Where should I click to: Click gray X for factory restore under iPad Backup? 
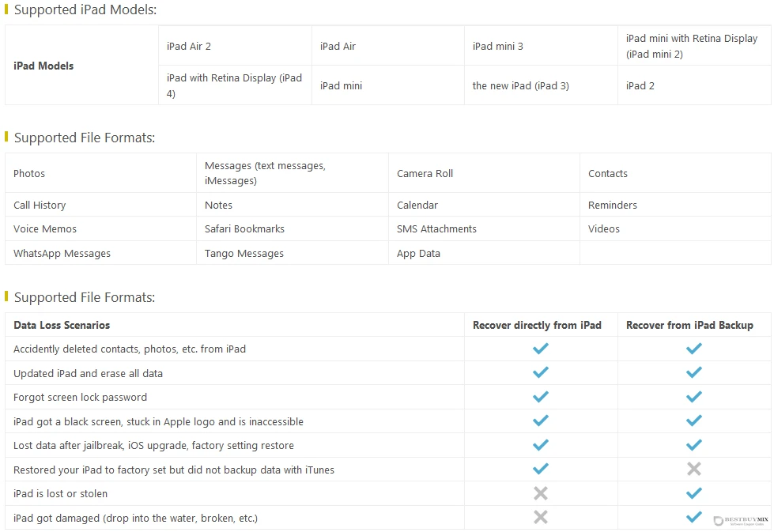point(693,469)
